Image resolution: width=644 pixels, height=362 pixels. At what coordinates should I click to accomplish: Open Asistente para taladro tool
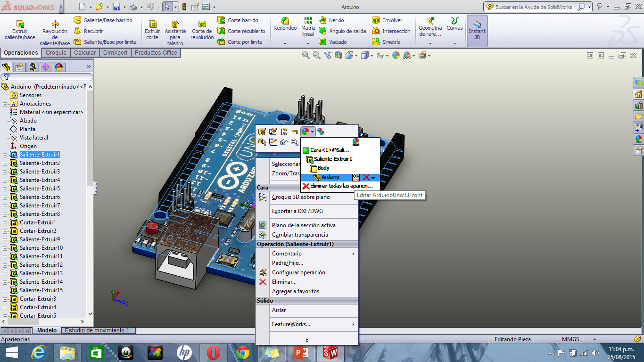click(175, 33)
